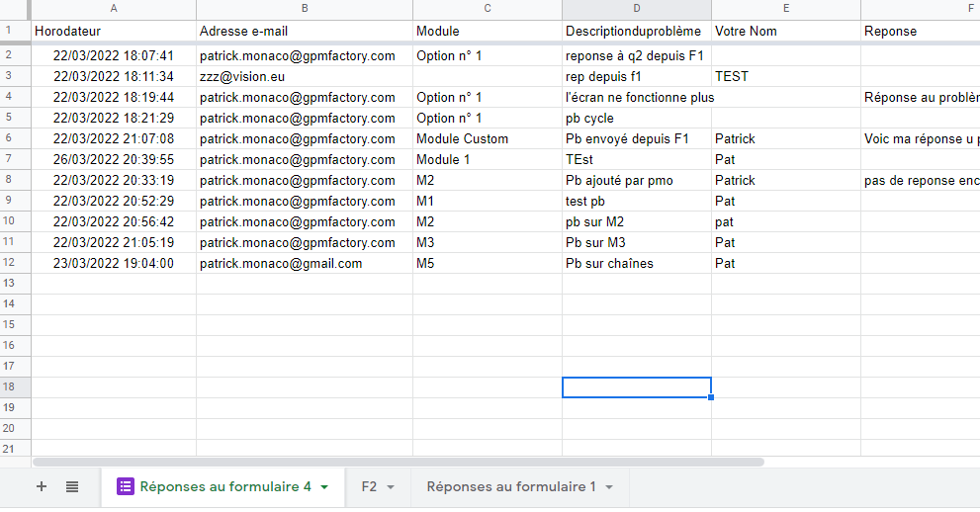
Task: Select cell with zzz@vision.eu
Action: coord(305,76)
